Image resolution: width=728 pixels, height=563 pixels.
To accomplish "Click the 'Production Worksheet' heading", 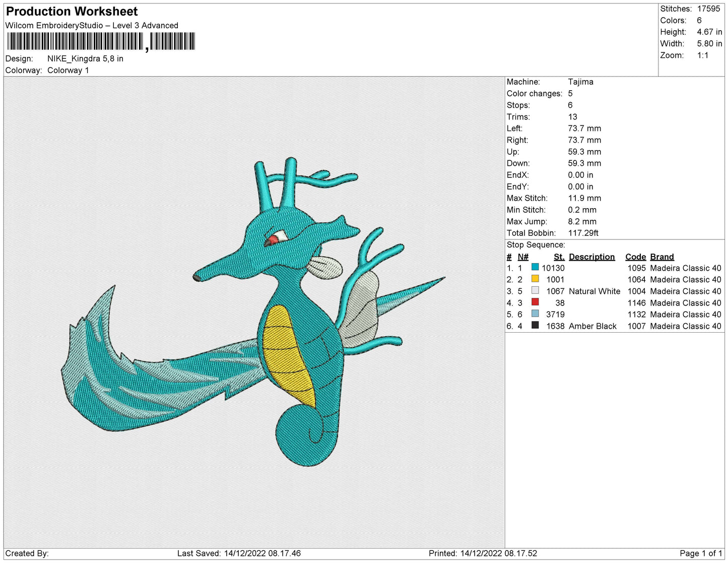I will tap(72, 12).
